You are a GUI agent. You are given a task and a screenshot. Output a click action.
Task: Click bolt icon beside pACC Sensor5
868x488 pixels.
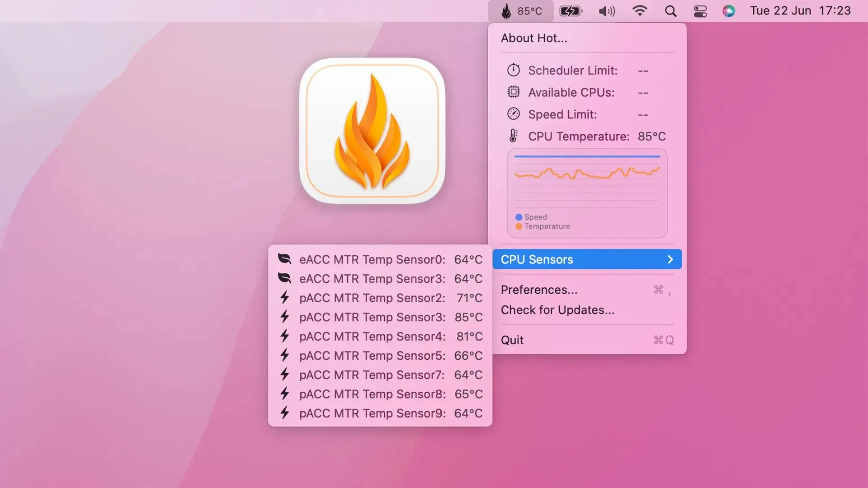[284, 355]
